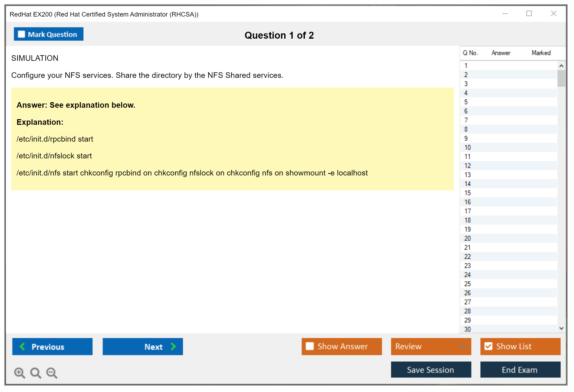Select question 15 in the list

tap(467, 193)
